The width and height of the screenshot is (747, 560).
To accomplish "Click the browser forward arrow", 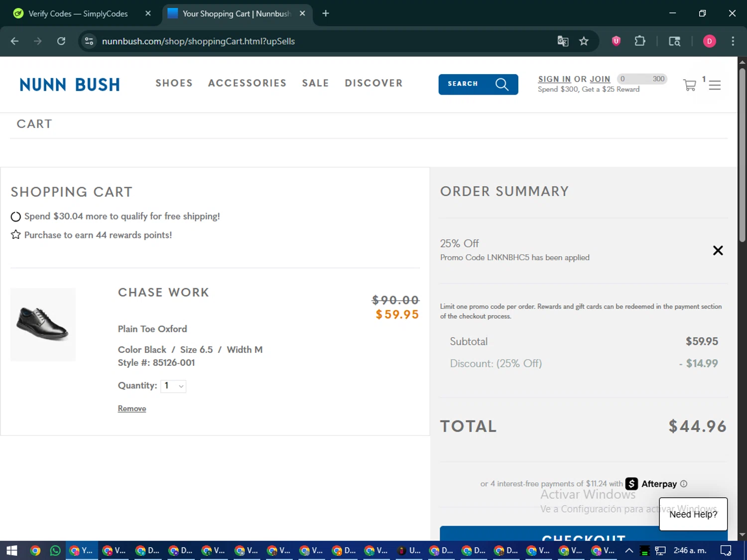I will (38, 41).
